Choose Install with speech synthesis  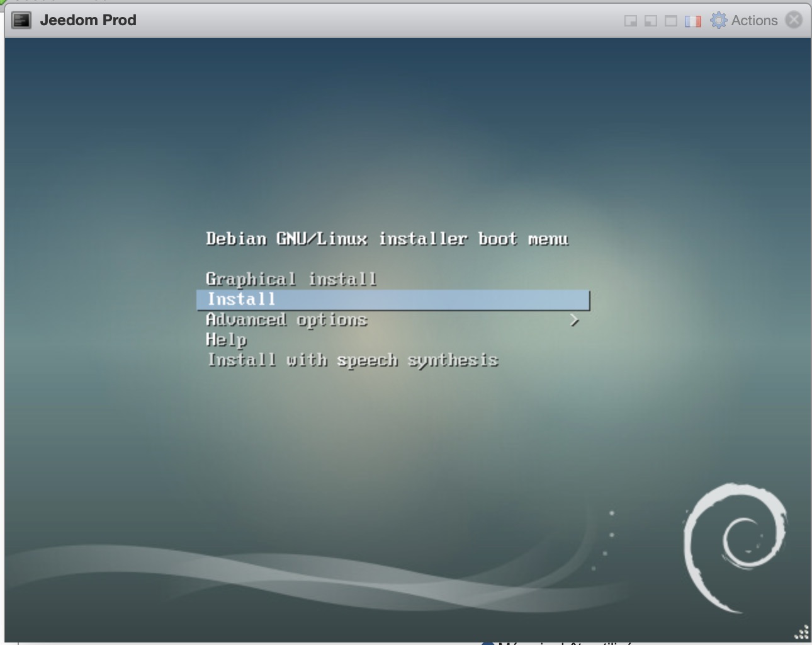(352, 360)
